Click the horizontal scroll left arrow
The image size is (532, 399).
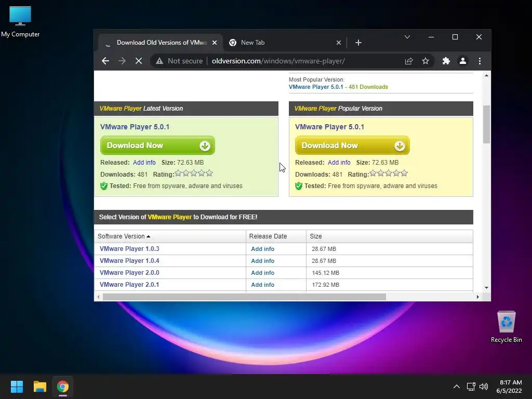(x=98, y=297)
